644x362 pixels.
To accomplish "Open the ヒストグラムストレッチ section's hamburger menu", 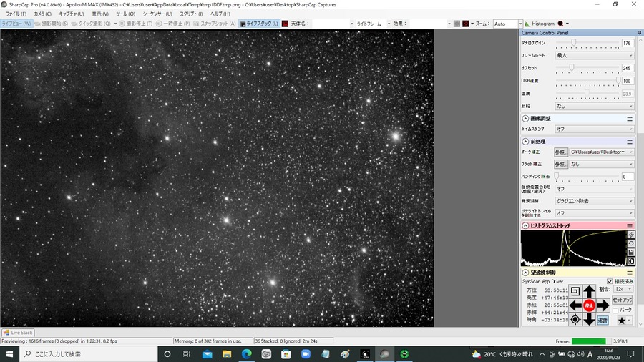I will click(x=630, y=226).
